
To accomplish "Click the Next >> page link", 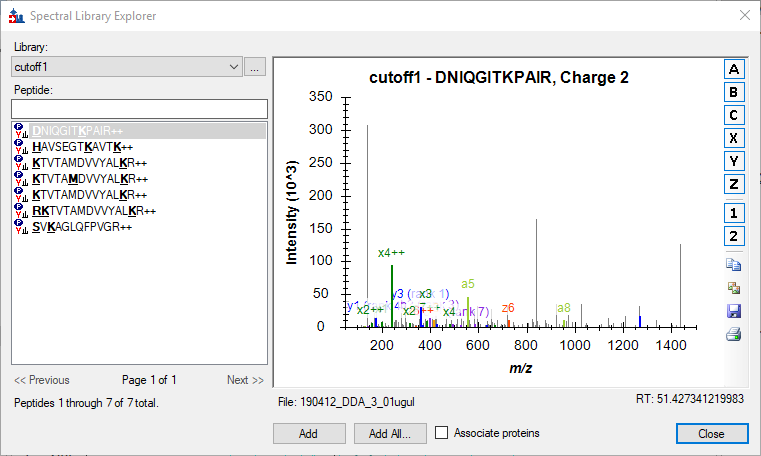I will (x=245, y=380).
